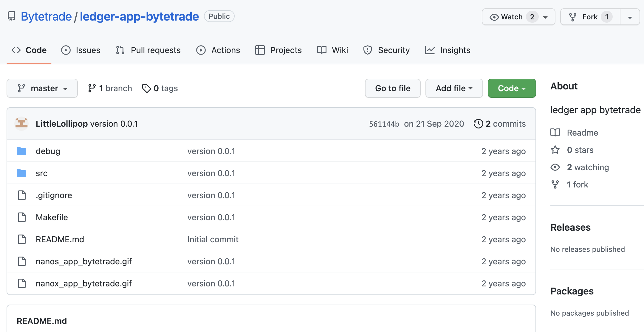Expand the master branch selector
The image size is (644, 332).
click(42, 88)
